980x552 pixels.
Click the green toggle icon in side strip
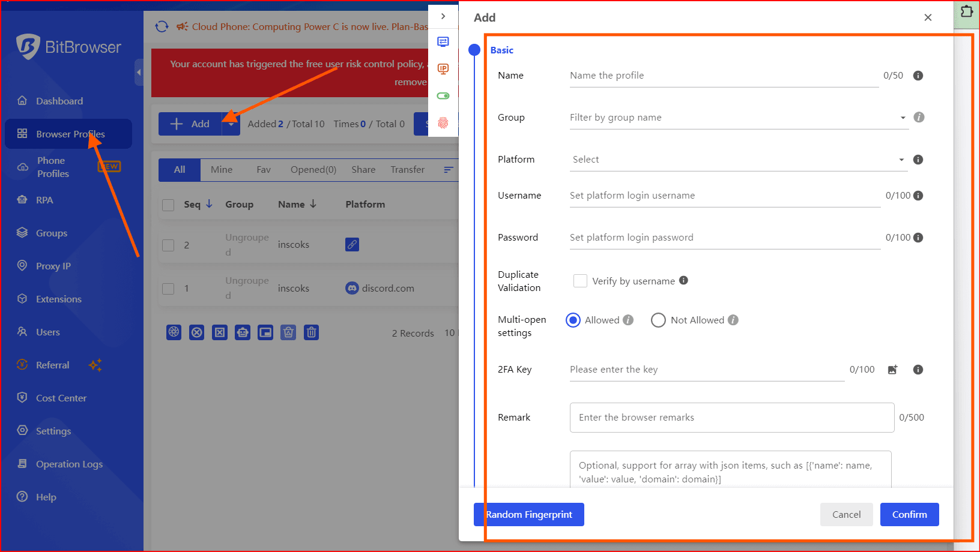[x=443, y=96]
